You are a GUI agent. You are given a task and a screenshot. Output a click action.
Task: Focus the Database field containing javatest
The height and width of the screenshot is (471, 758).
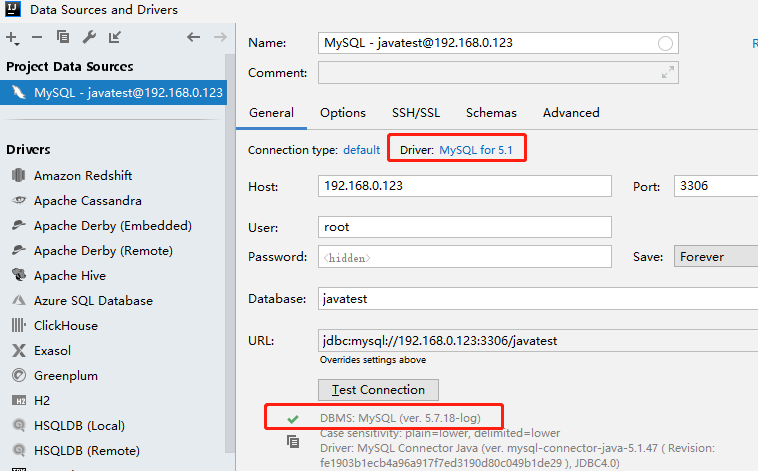click(x=538, y=298)
